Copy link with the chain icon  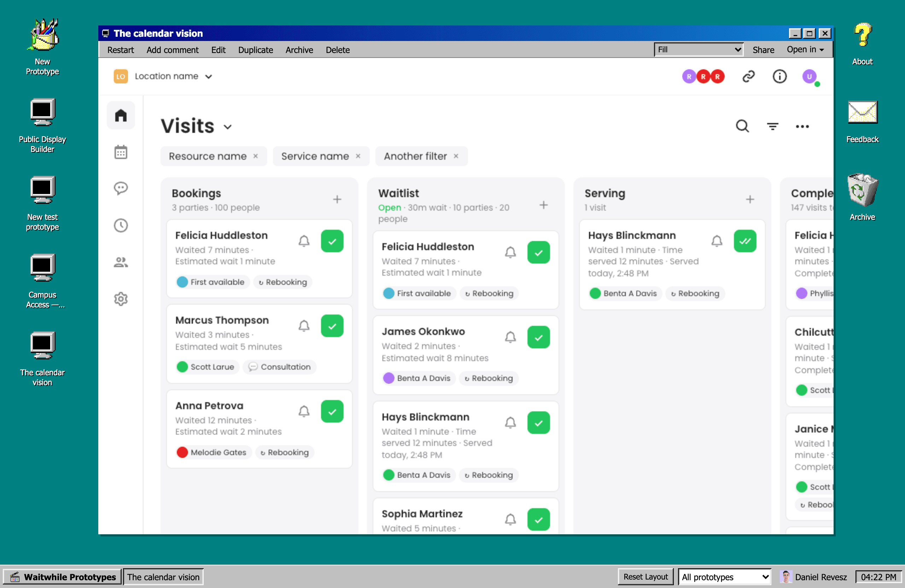748,76
